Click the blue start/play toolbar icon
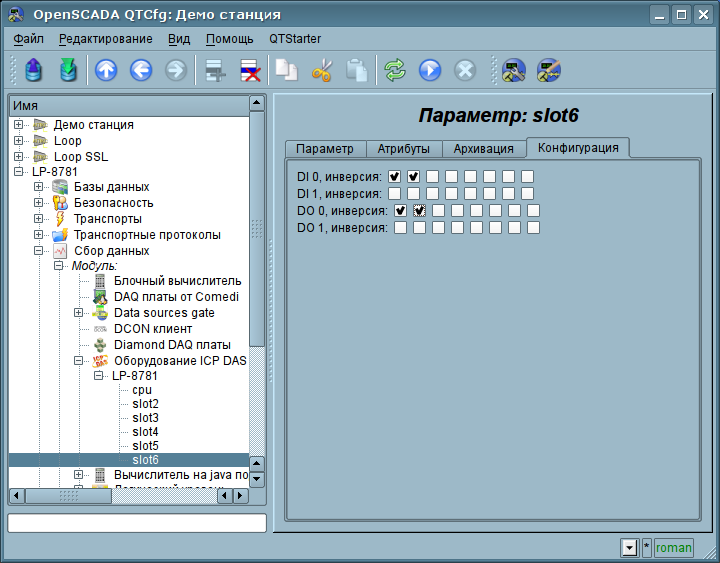720x563 pixels. click(430, 70)
